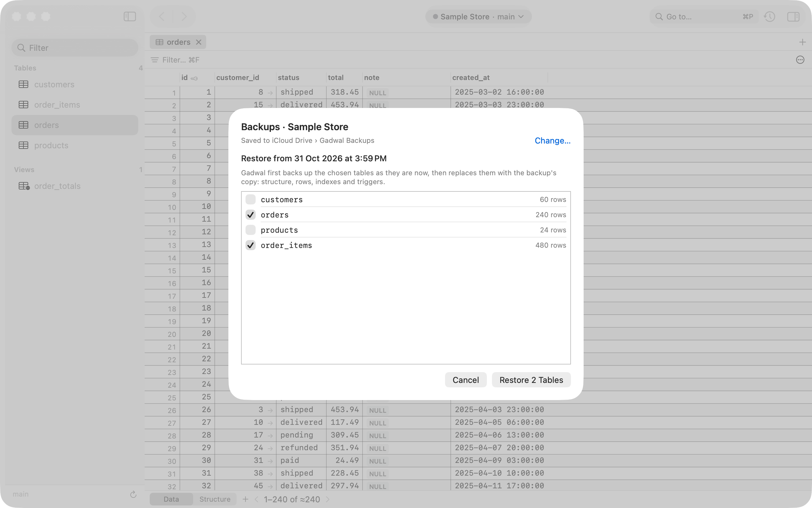Click the refunded status cell

(301, 448)
